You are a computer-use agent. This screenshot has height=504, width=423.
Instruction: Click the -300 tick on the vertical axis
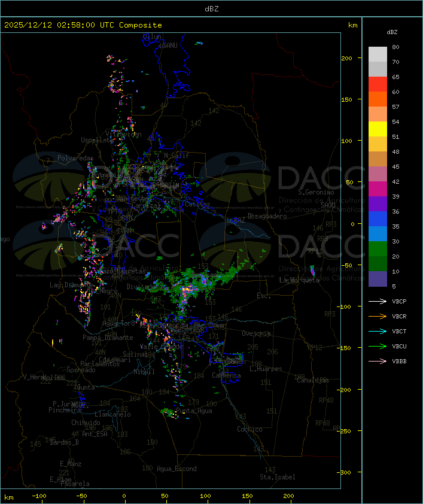345,472
